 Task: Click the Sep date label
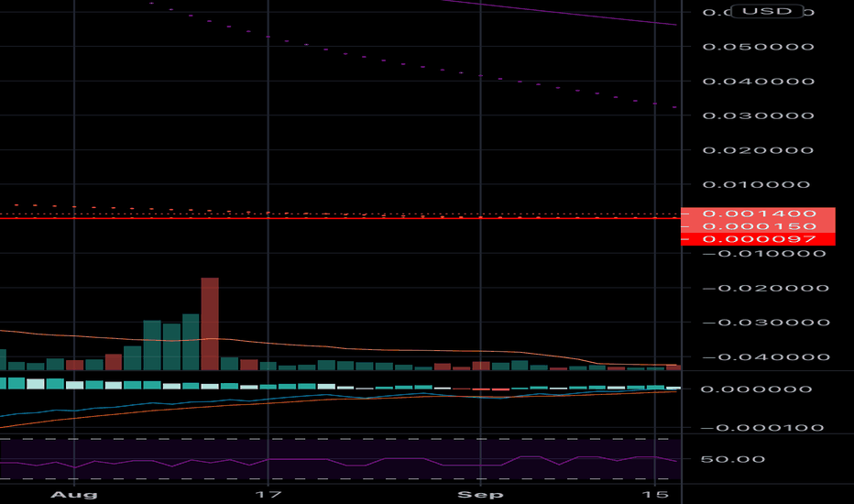tap(480, 494)
